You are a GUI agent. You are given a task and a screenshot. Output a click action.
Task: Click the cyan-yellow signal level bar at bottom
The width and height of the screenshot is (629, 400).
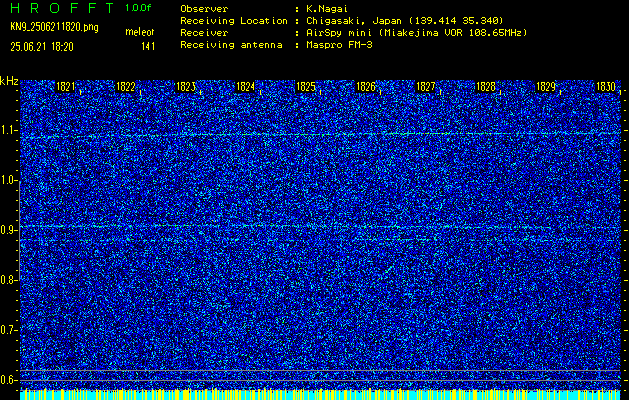pyautogui.click(x=320, y=394)
